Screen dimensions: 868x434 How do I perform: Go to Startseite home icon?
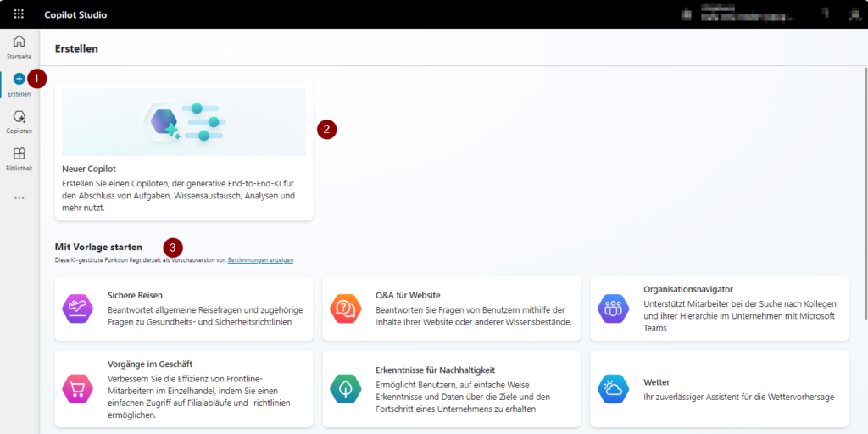point(19,42)
